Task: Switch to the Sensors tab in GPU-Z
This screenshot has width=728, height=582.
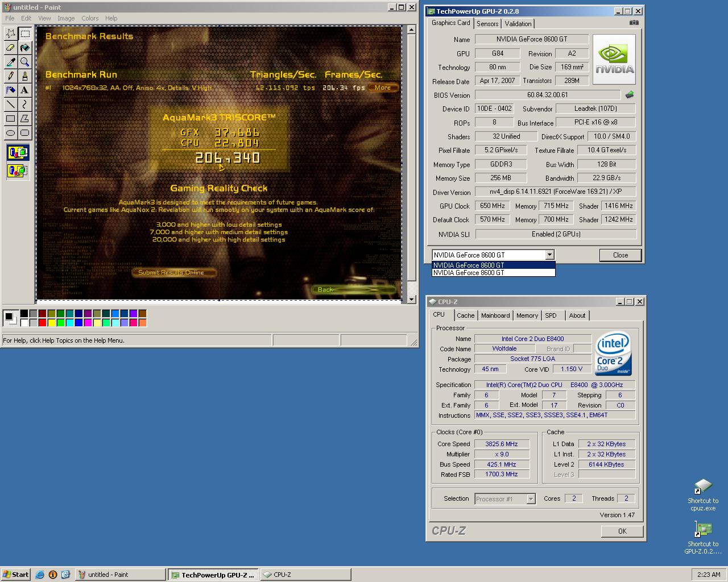Action: tap(487, 23)
